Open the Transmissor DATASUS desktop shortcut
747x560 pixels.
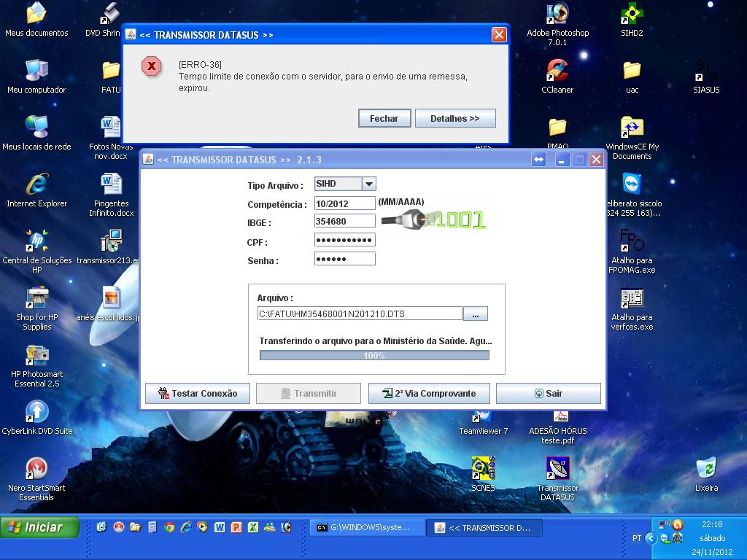point(557,470)
